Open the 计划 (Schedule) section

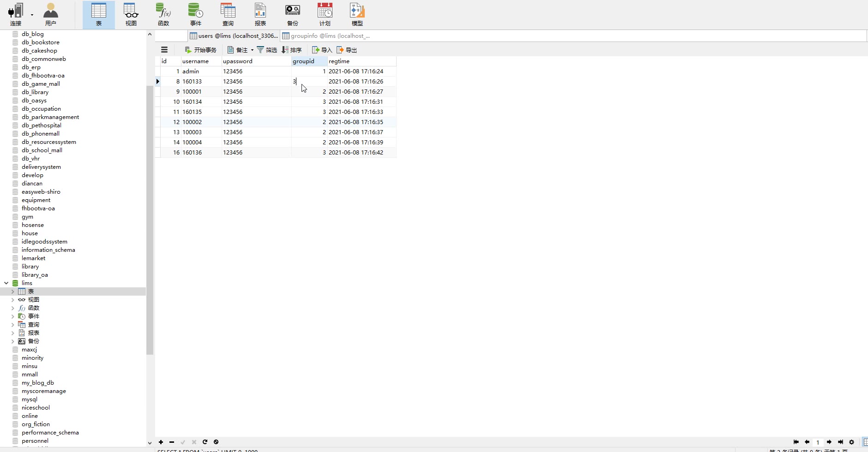click(325, 14)
